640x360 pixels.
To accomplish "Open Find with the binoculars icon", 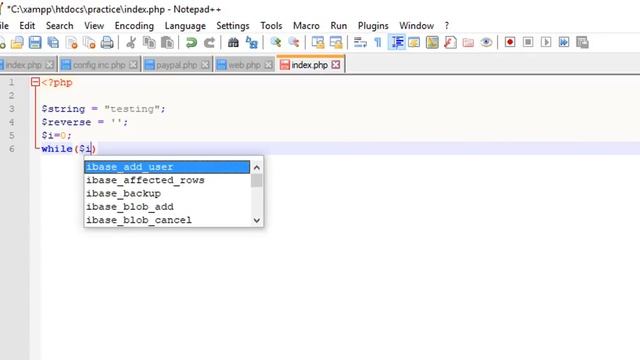I will 233,42.
